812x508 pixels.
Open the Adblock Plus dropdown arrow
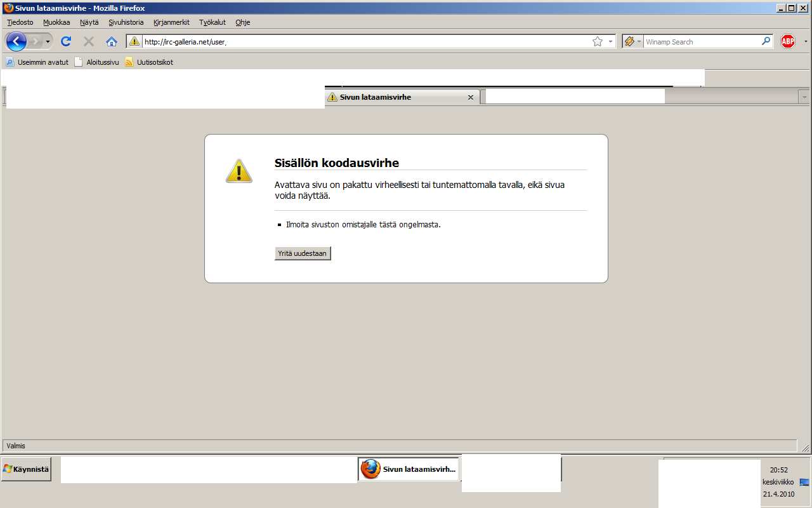(x=806, y=41)
